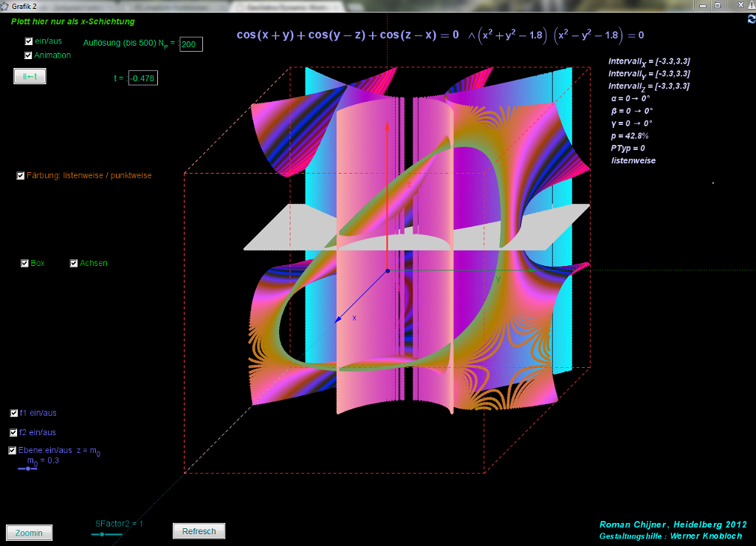Hide the Box via its checkbox
The width and height of the screenshot is (756, 546).
pos(25,263)
